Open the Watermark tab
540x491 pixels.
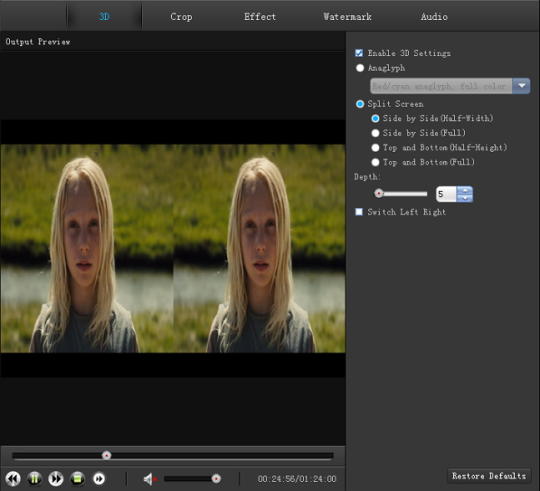[x=347, y=17]
